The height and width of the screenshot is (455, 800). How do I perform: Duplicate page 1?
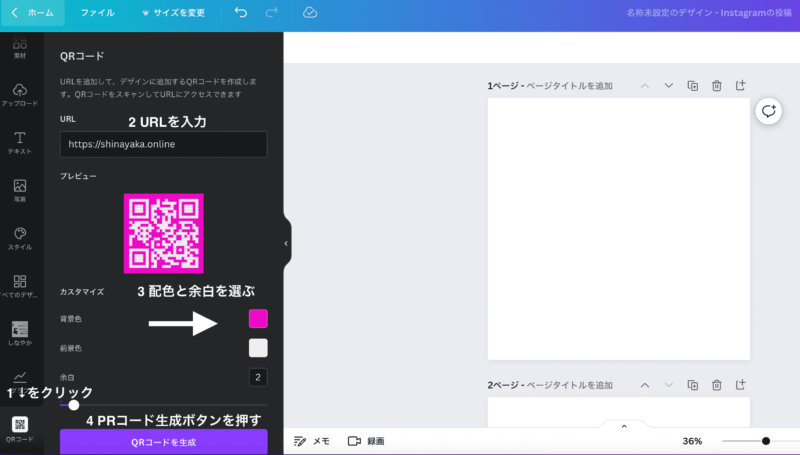(692, 86)
